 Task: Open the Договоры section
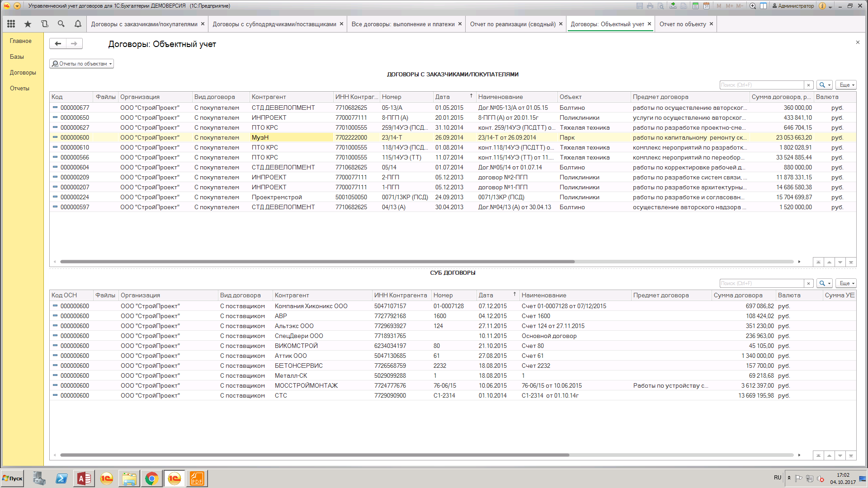23,72
